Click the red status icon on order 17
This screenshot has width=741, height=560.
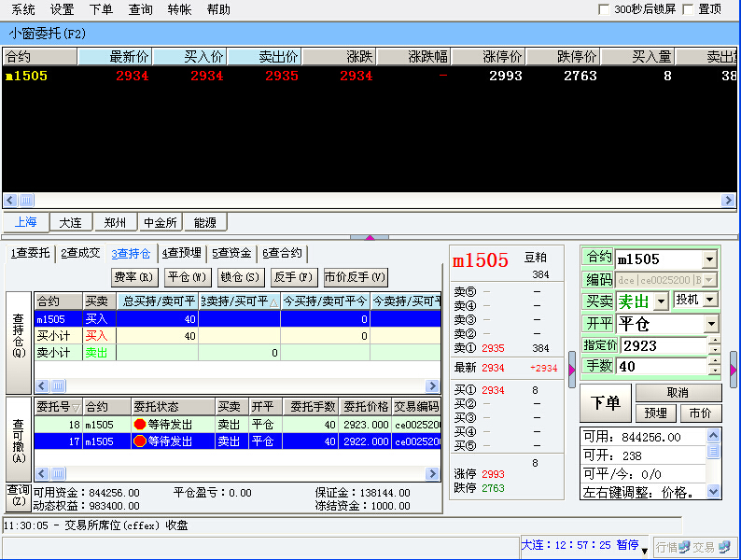[140, 441]
